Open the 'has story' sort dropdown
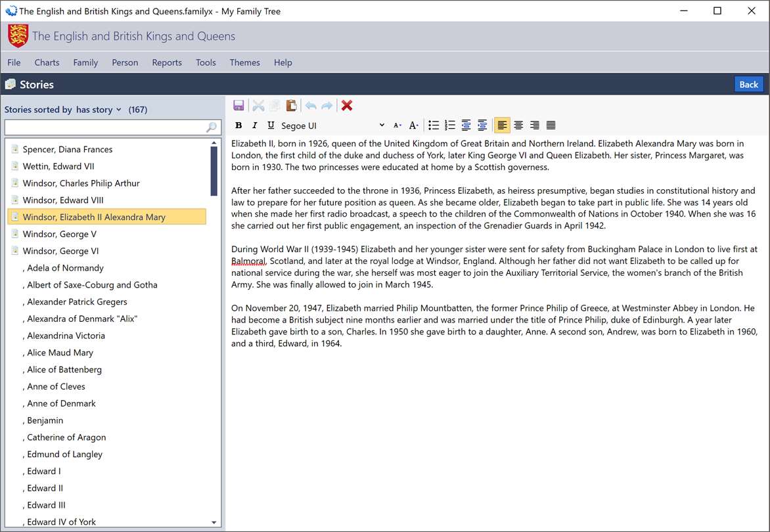The width and height of the screenshot is (770, 532). click(98, 110)
